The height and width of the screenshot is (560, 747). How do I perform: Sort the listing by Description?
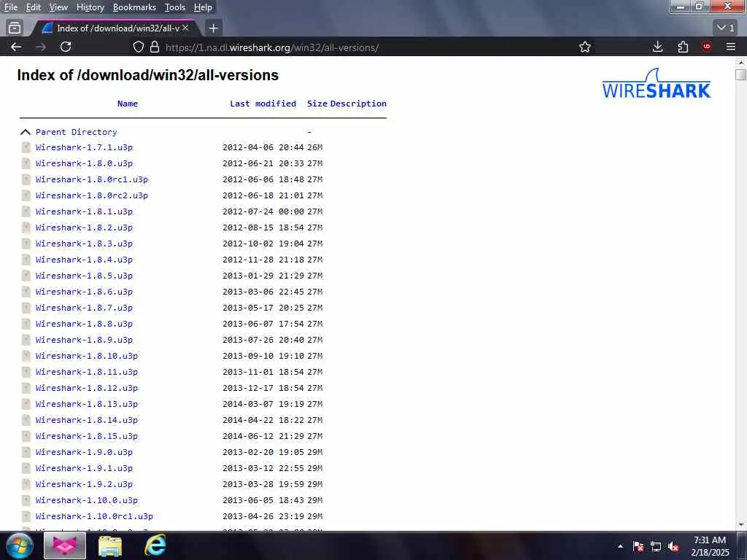[x=358, y=104]
